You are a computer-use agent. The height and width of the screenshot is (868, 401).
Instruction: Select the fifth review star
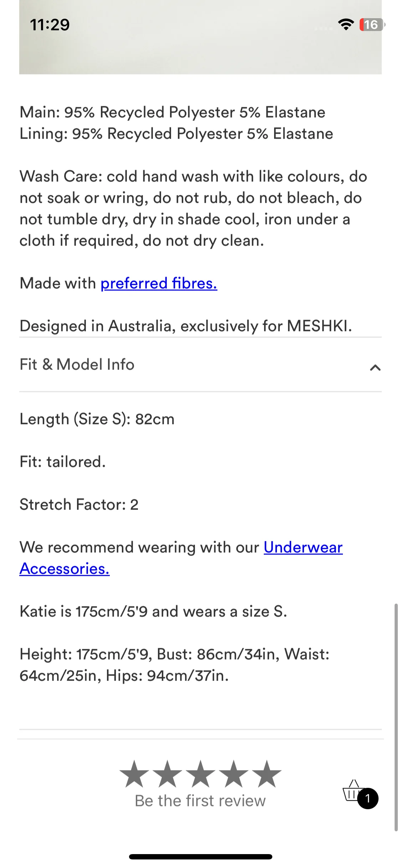pos(267,774)
